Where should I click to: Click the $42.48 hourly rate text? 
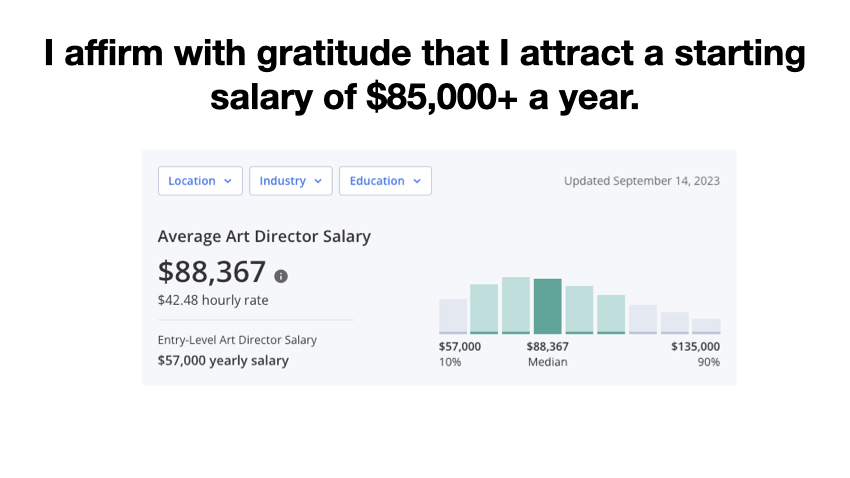213,300
